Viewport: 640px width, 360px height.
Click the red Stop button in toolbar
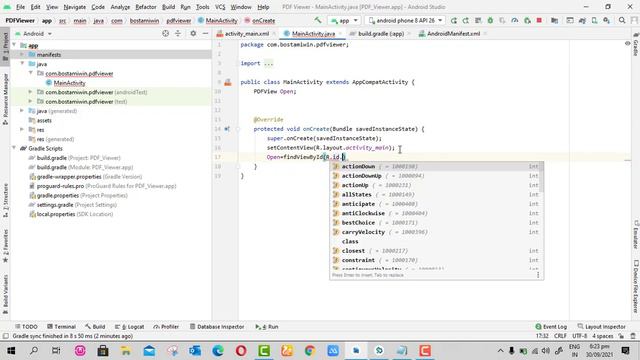pos(539,20)
